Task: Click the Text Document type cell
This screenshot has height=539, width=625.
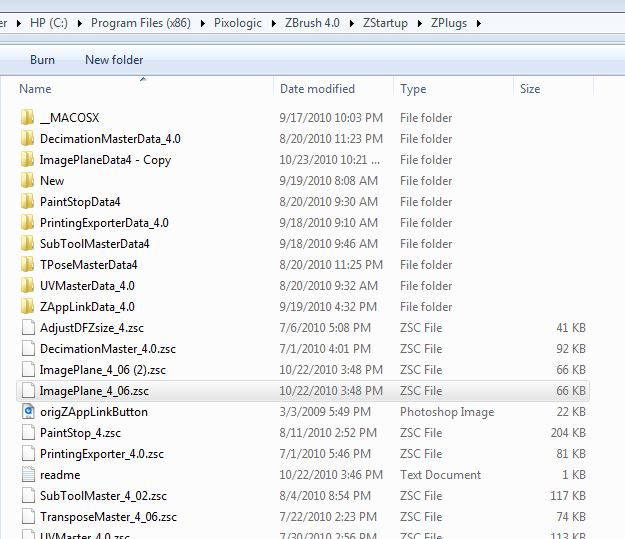Action: tap(440, 475)
